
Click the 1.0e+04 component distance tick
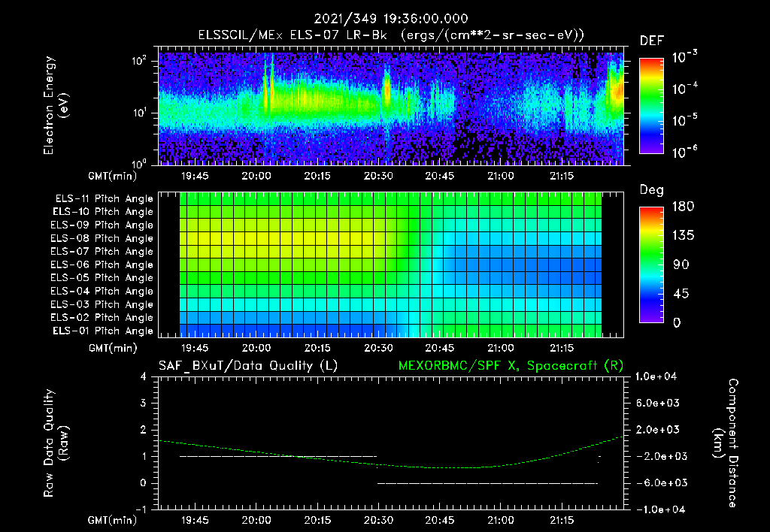click(656, 376)
